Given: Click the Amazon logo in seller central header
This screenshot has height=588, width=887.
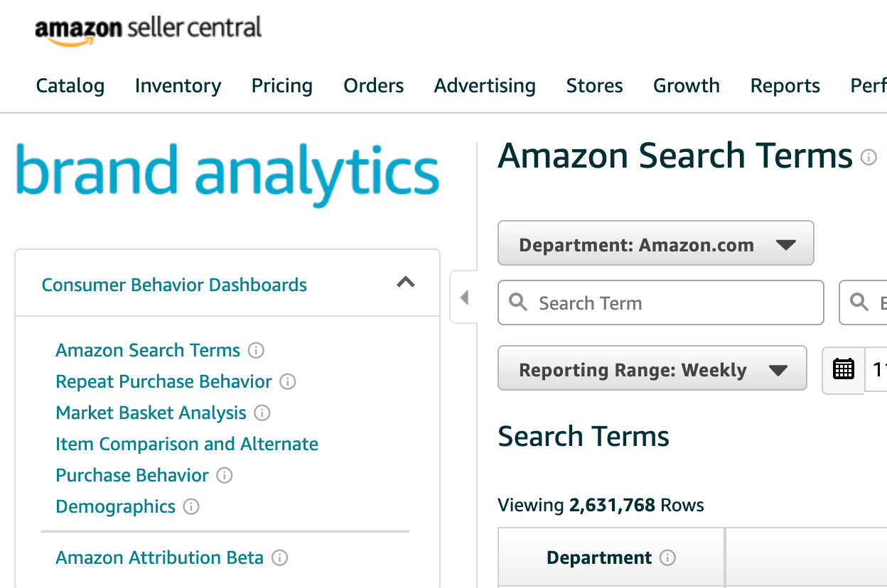Looking at the screenshot, I should click(x=77, y=28).
